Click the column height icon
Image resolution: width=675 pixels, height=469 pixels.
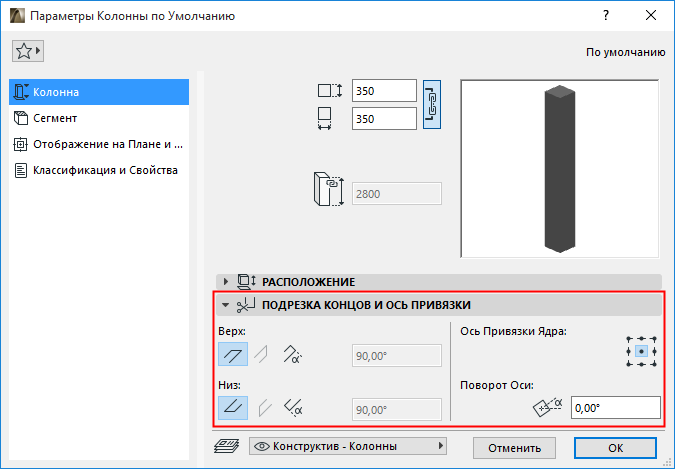pos(329,189)
